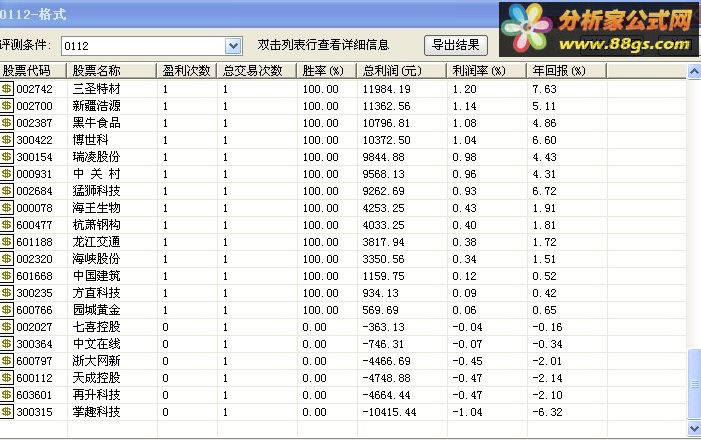Sort by the 股票名称 column header

click(112, 71)
